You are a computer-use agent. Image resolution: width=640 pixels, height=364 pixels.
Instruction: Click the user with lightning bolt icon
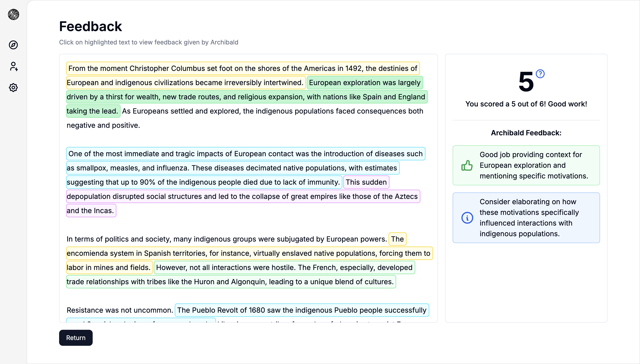tap(14, 66)
